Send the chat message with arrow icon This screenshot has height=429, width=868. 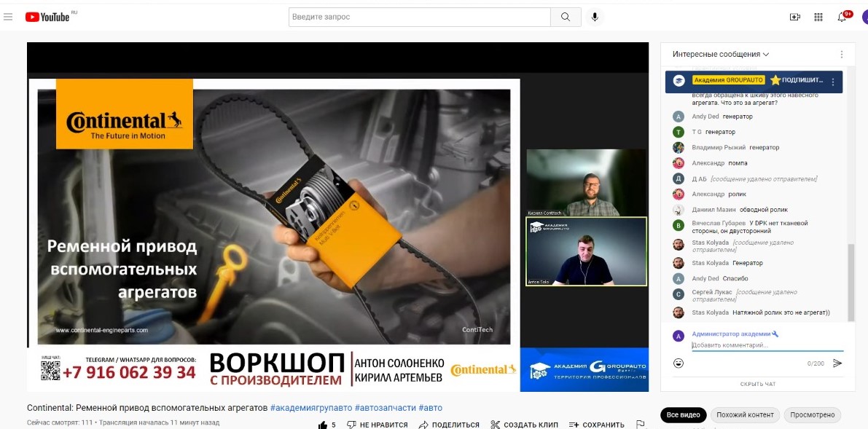(837, 363)
